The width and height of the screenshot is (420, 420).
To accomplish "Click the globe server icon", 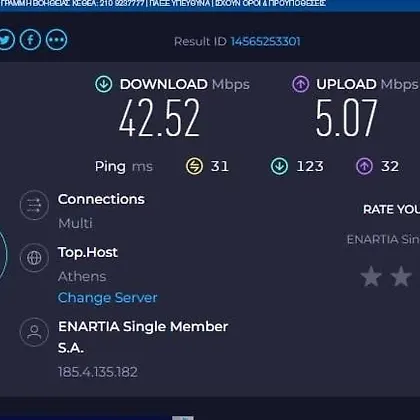I will 34,258.
